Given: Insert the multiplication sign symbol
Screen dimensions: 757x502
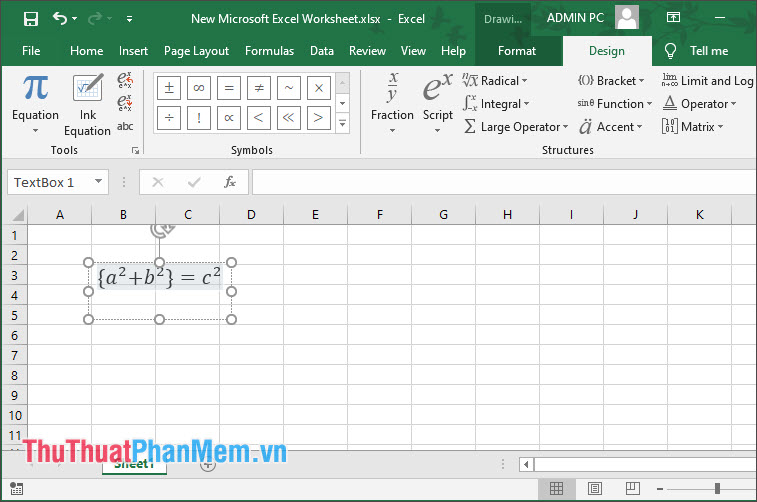Looking at the screenshot, I should pyautogui.click(x=319, y=88).
